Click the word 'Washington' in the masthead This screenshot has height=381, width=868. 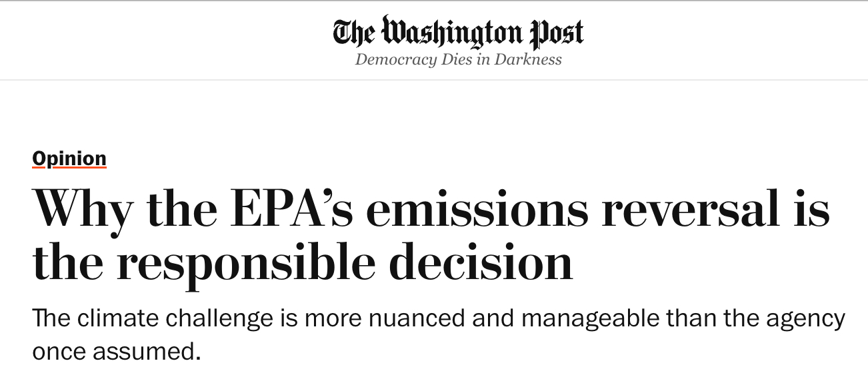(453, 33)
